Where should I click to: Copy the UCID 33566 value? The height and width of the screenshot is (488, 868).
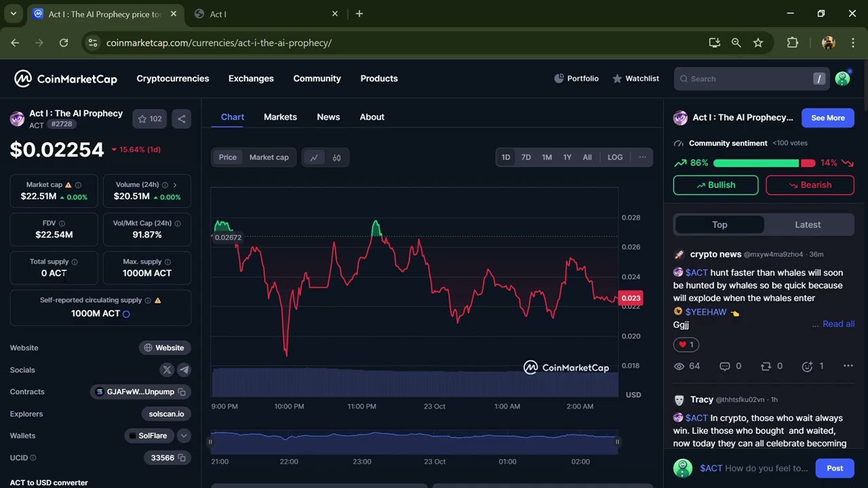pos(182,457)
